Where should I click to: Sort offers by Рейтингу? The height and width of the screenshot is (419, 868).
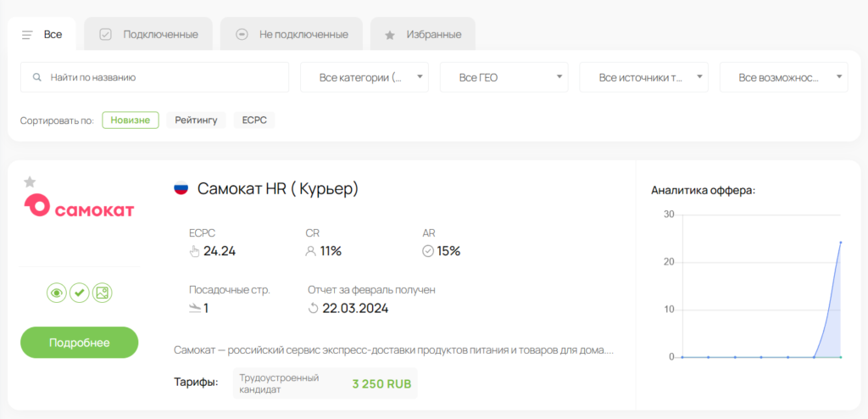pyautogui.click(x=196, y=120)
